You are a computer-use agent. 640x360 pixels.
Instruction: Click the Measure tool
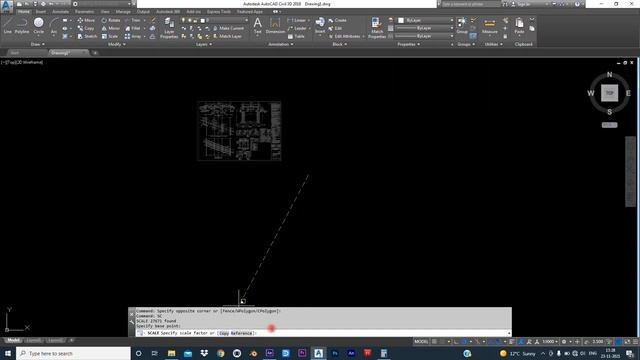click(489, 26)
